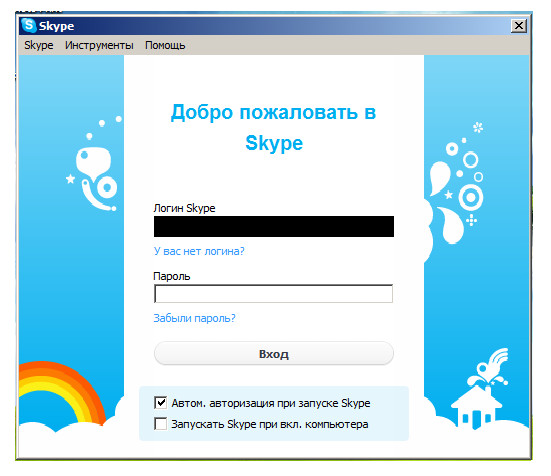
Task: Click the Добро пожаловать в Skype heading
Action: 273,128
